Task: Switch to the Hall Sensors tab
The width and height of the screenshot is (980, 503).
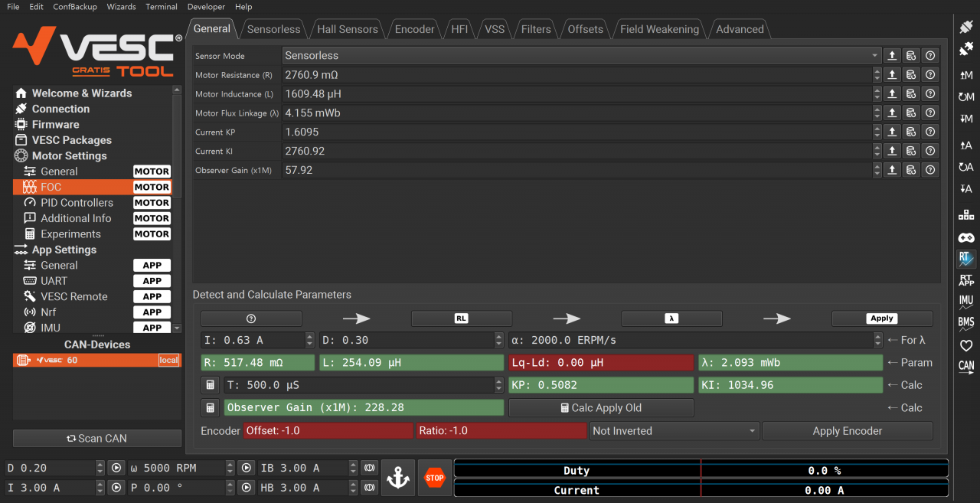Action: (x=348, y=30)
